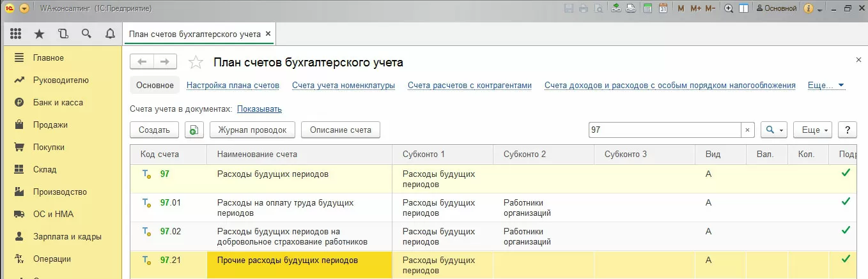Open the Банк и касса section
The image size is (868, 279).
point(58,102)
